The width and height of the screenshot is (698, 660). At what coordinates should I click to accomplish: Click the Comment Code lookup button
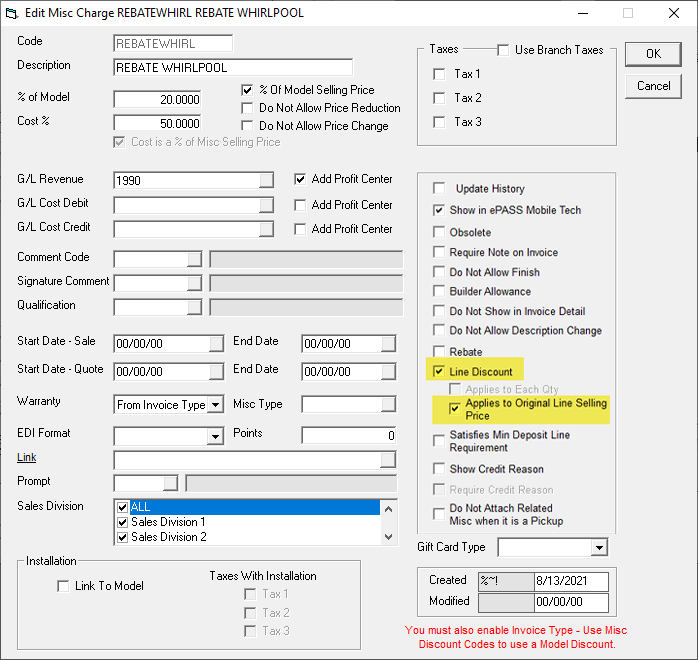(x=195, y=259)
